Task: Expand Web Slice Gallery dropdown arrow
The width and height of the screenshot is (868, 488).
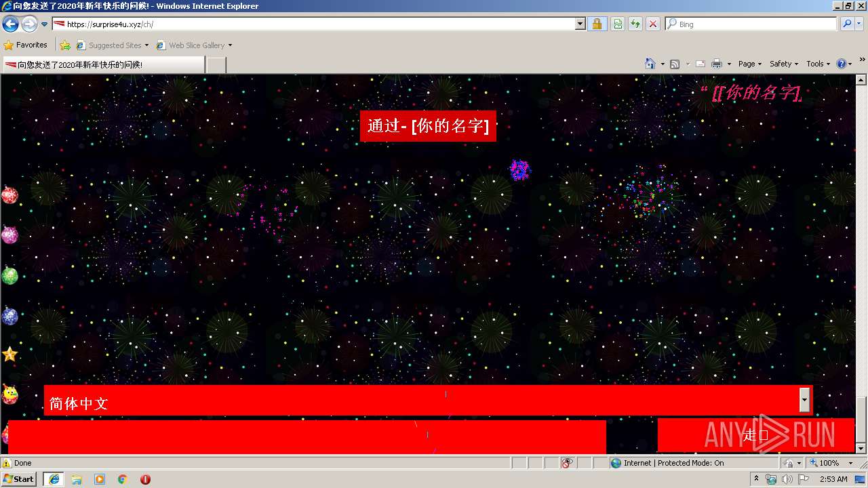Action: coord(230,45)
